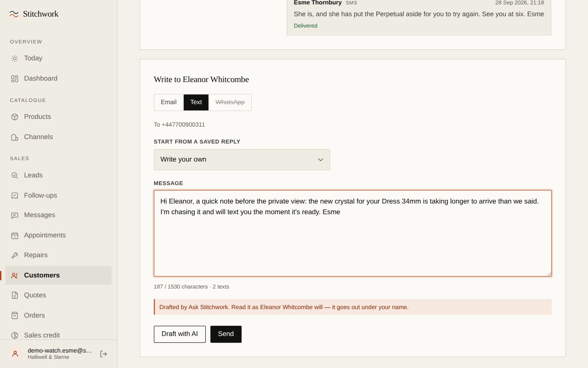Open the saved reply dropdown
Image resolution: width=588 pixels, height=368 pixels.
(242, 160)
